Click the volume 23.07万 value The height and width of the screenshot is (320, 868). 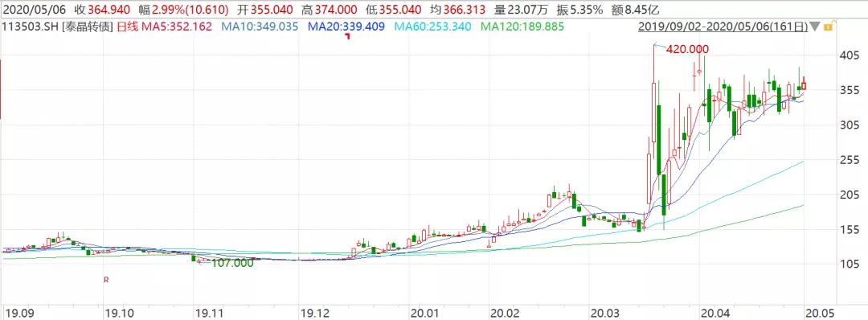[528, 10]
